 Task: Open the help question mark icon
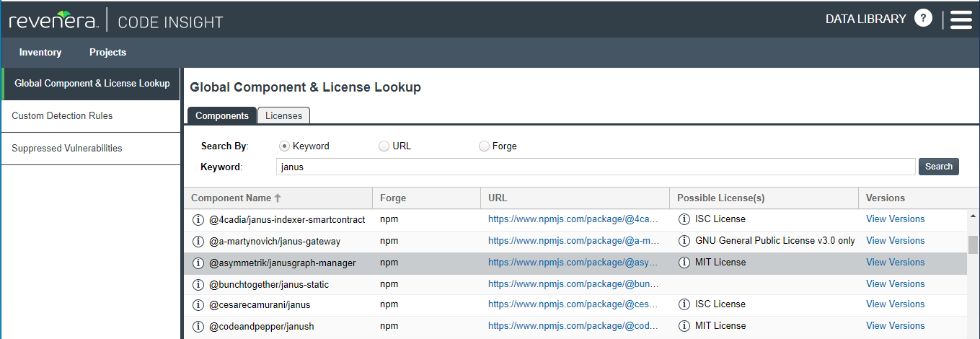(x=923, y=19)
